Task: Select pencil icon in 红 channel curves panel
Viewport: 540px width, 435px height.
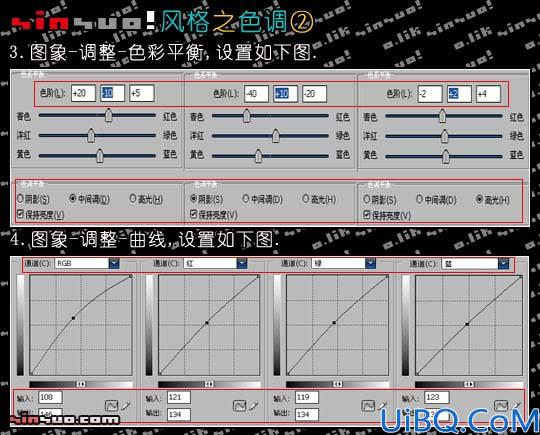Action: (x=253, y=405)
